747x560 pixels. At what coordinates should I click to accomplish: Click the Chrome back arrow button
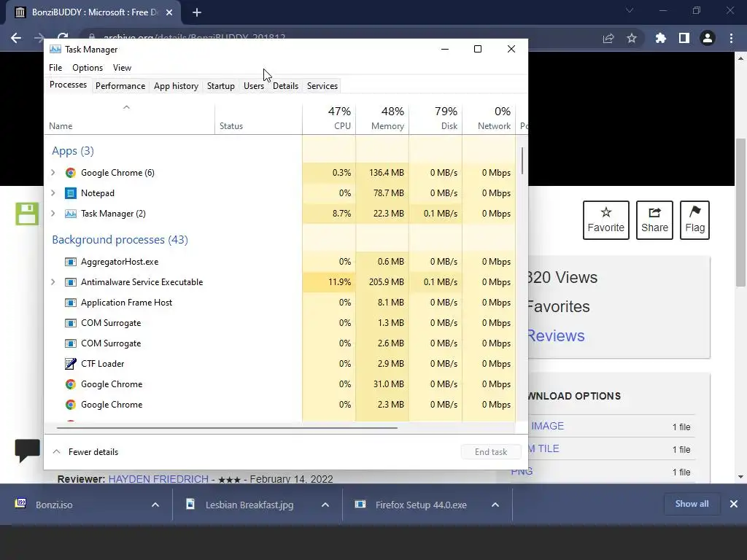click(x=16, y=38)
